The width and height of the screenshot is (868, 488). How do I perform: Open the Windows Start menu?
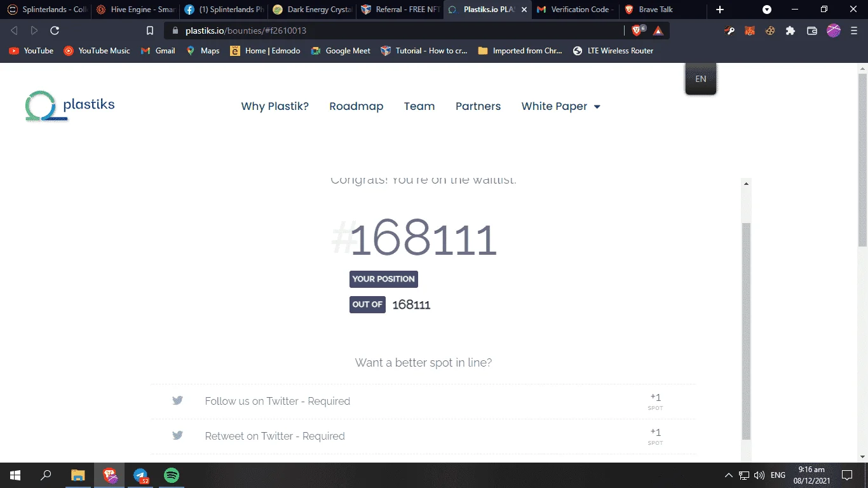click(15, 475)
